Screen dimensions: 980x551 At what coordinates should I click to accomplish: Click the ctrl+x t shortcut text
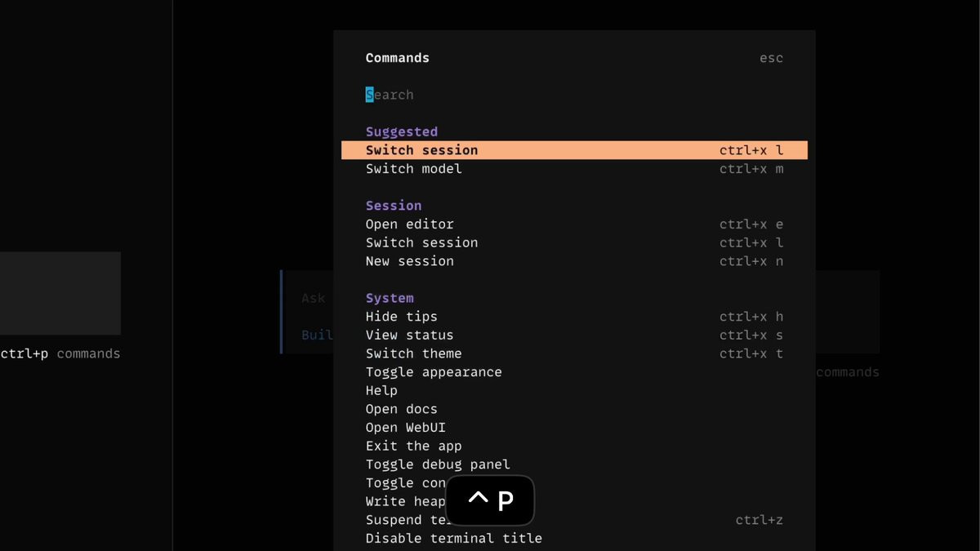click(751, 353)
